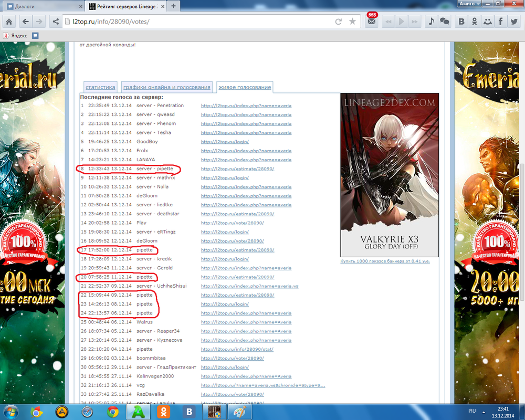Reload the page with refresh icon
Screen dimensions: 525x420
click(339, 22)
